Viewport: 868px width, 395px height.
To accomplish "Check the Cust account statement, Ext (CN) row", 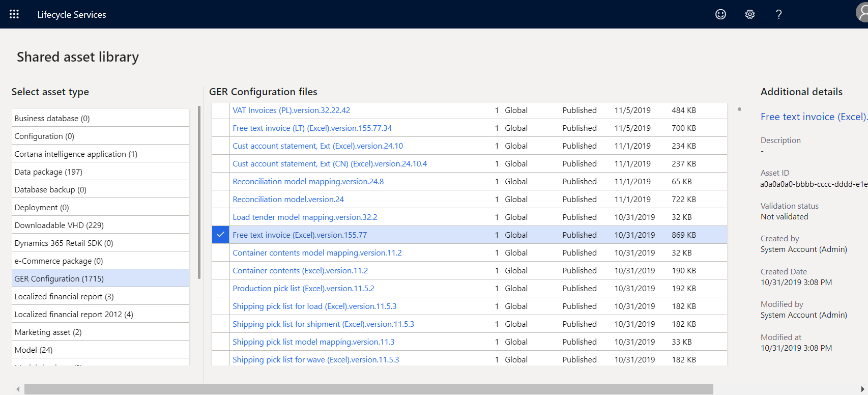I will tap(220, 163).
